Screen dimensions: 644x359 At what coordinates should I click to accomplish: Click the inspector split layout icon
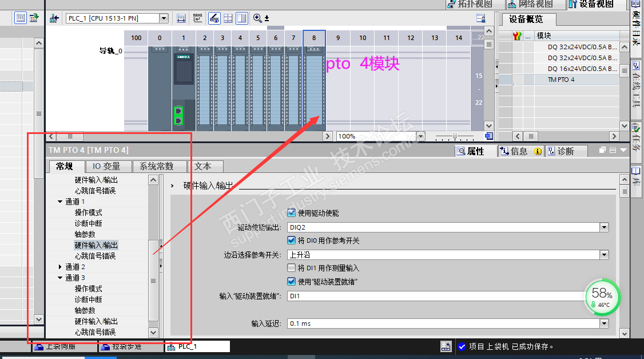[x=613, y=151]
